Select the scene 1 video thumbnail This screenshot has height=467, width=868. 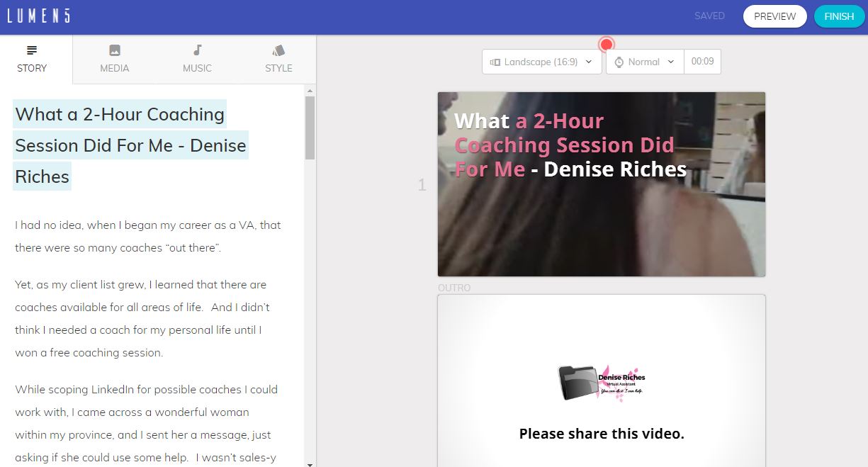tap(601, 184)
